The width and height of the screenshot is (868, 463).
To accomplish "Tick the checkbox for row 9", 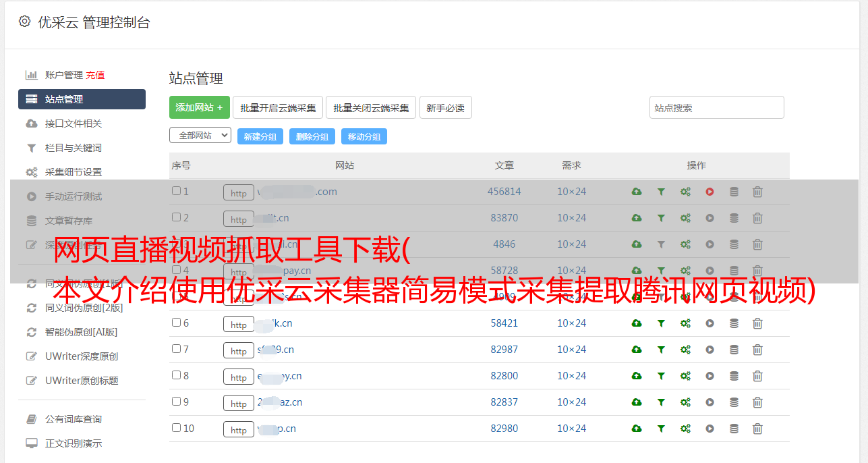I will point(177,402).
